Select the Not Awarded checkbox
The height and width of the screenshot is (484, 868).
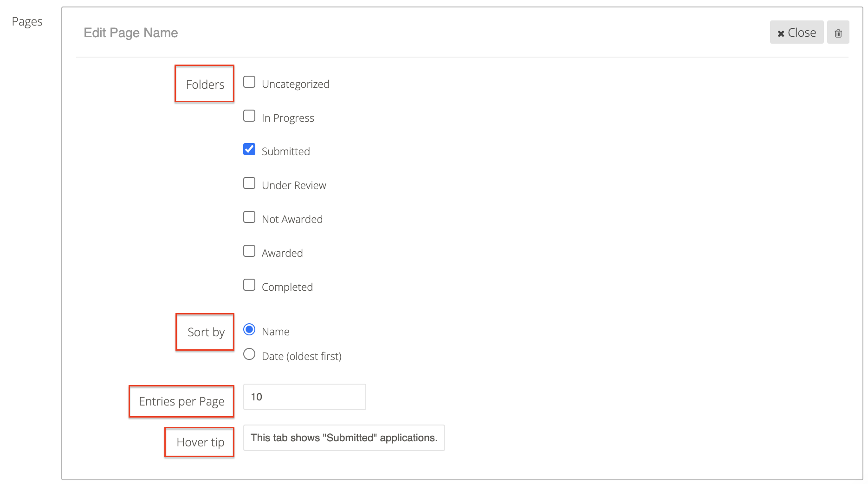point(249,217)
